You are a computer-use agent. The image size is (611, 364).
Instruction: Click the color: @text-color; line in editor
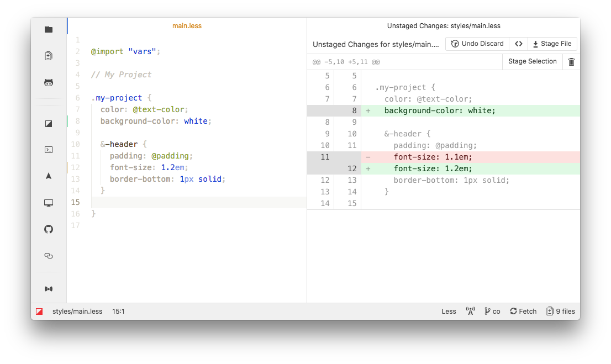point(144,109)
